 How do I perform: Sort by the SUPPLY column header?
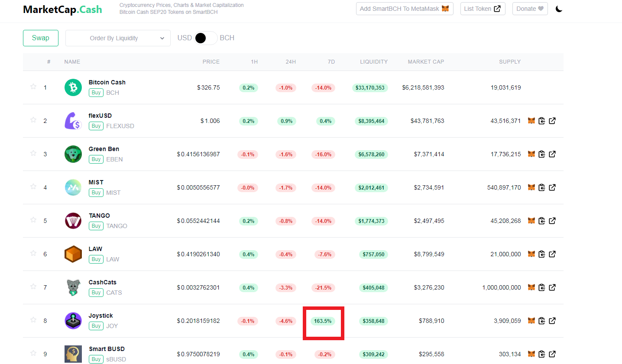(x=510, y=62)
